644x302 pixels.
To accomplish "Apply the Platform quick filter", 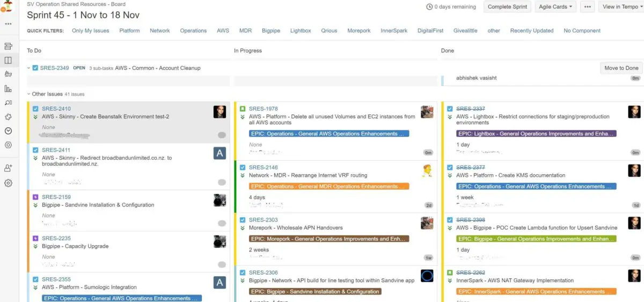I will pyautogui.click(x=129, y=31).
